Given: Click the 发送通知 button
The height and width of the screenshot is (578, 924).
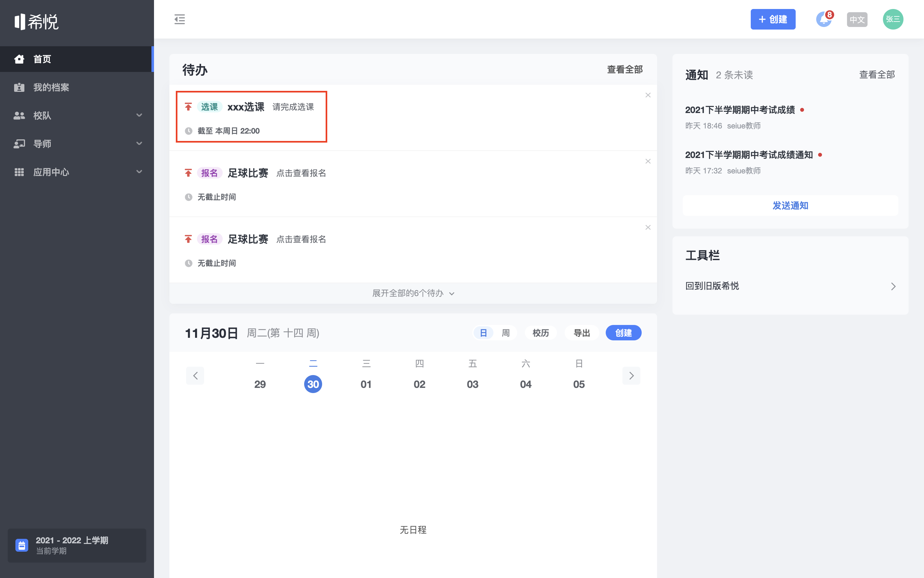Looking at the screenshot, I should click(790, 206).
